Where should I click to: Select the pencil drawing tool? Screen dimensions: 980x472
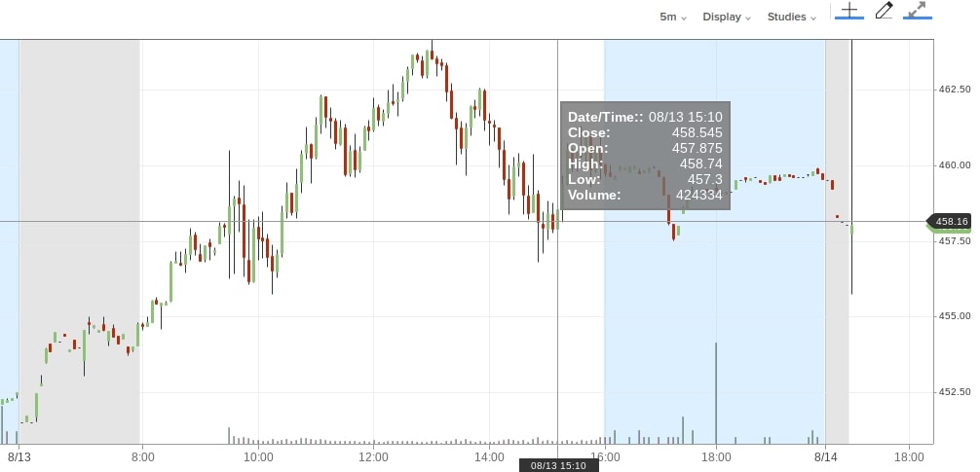coord(884,12)
